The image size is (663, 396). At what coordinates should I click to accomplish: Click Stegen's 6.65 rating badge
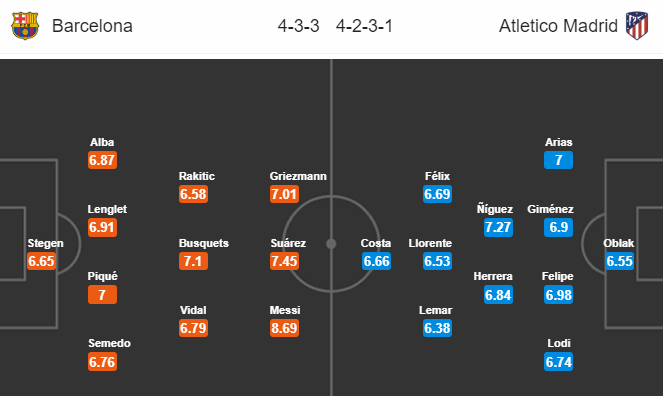tap(41, 261)
